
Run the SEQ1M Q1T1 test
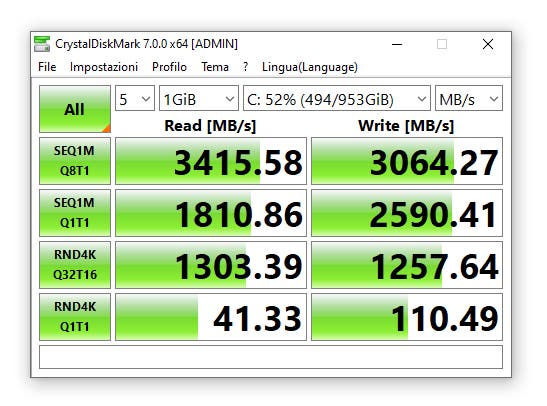point(75,213)
